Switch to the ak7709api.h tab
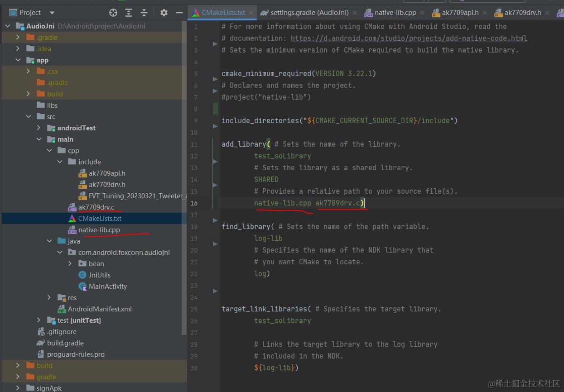564x392 pixels. [x=460, y=13]
